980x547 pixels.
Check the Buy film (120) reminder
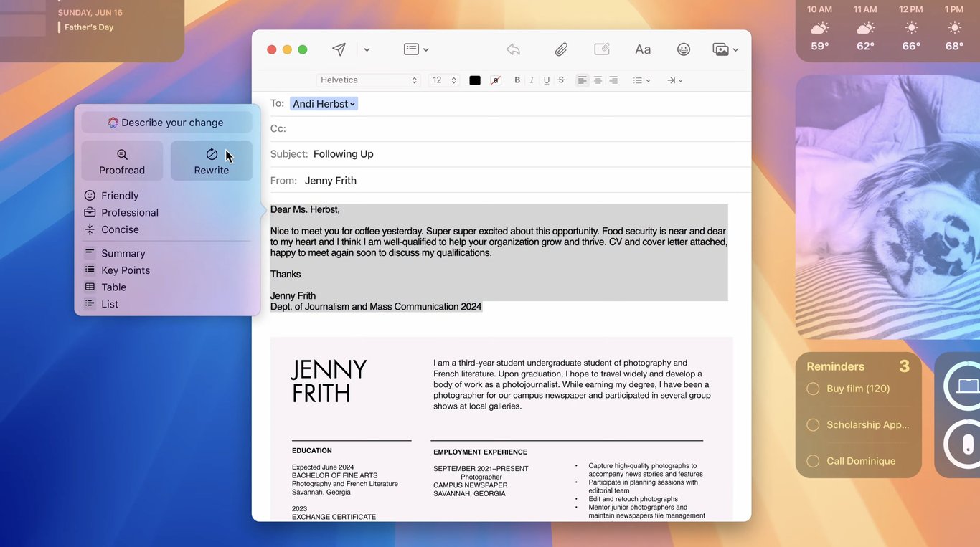pos(813,389)
